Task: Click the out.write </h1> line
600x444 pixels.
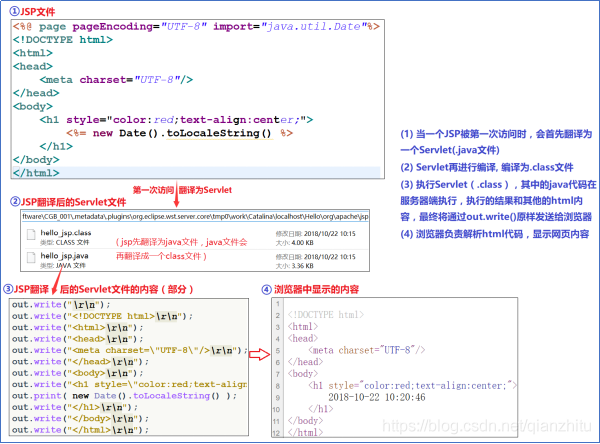Action: [x=75, y=407]
